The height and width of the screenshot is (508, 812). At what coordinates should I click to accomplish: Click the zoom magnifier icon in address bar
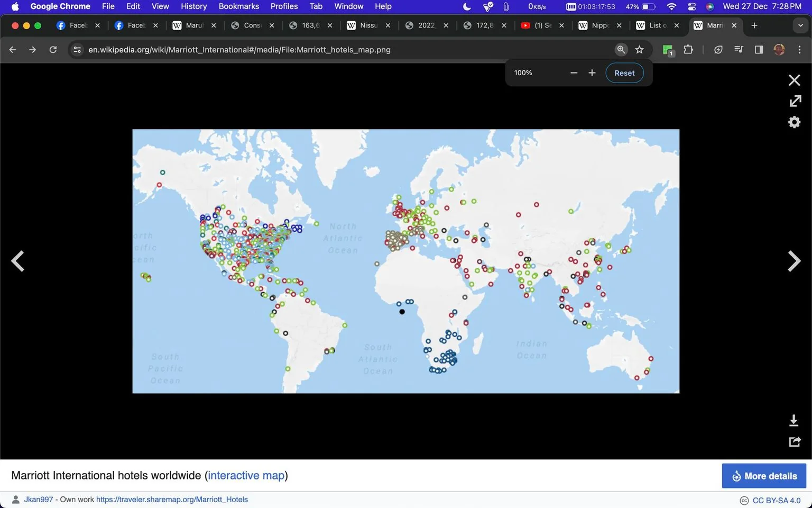[x=621, y=49]
